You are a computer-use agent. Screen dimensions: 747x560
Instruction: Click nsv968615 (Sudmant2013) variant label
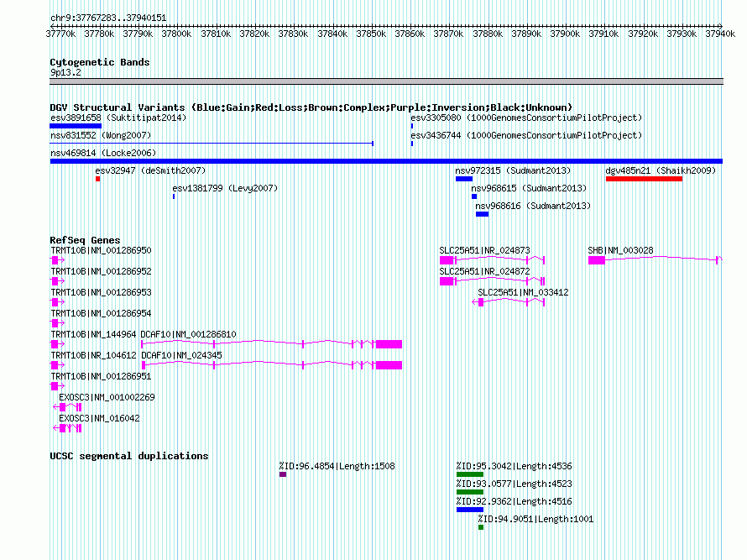click(529, 188)
